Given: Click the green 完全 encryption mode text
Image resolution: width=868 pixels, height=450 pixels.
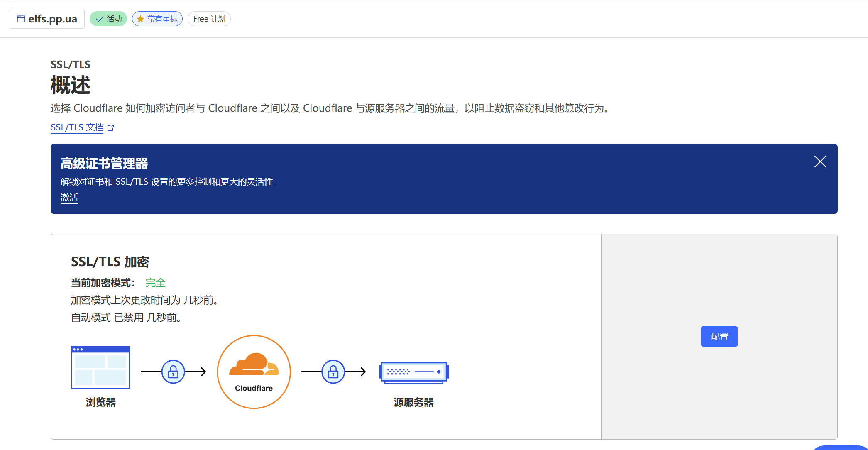Looking at the screenshot, I should tap(156, 283).
